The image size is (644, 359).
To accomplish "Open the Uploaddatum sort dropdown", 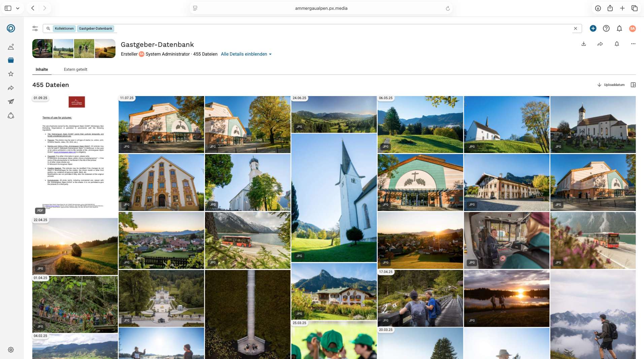I will coord(611,85).
